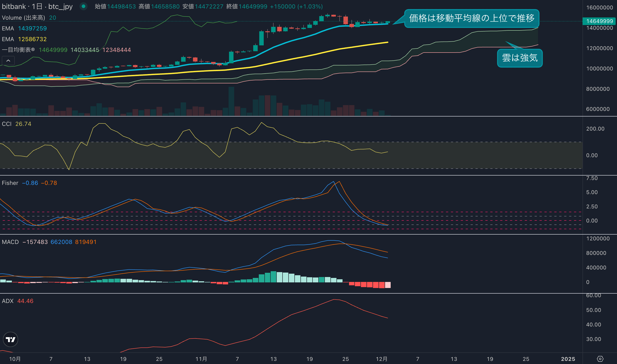Click the 12月 marker on time axis

coord(381,359)
